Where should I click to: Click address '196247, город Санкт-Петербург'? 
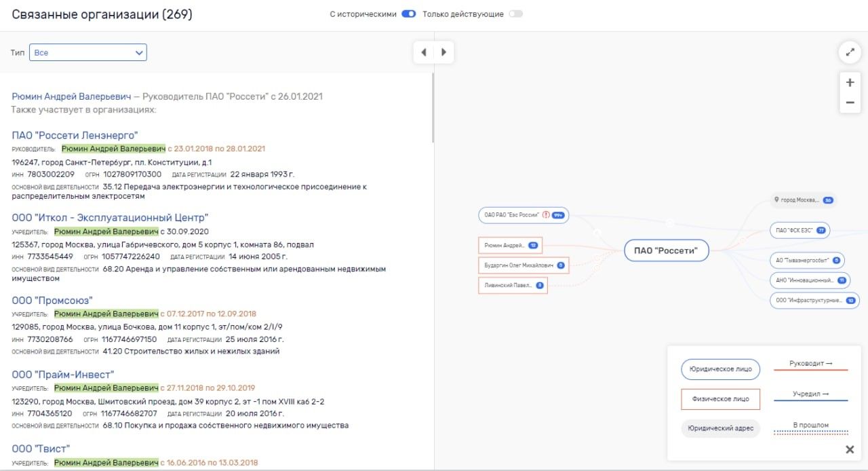(112, 162)
